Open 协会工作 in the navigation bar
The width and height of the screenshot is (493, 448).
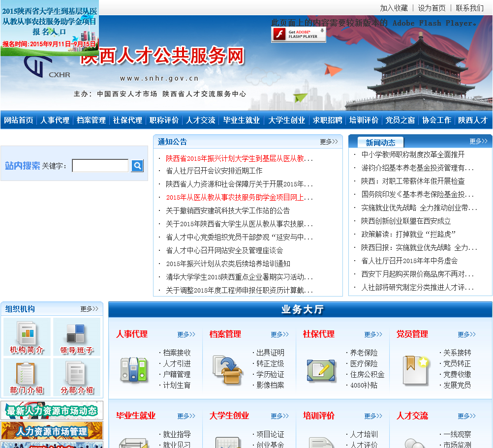click(437, 120)
